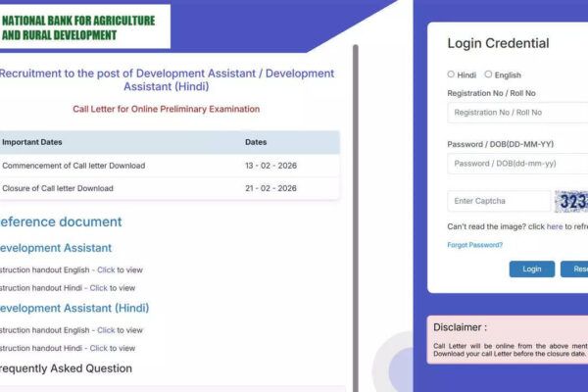Click the Login button
The width and height of the screenshot is (588, 392).
coord(532,269)
